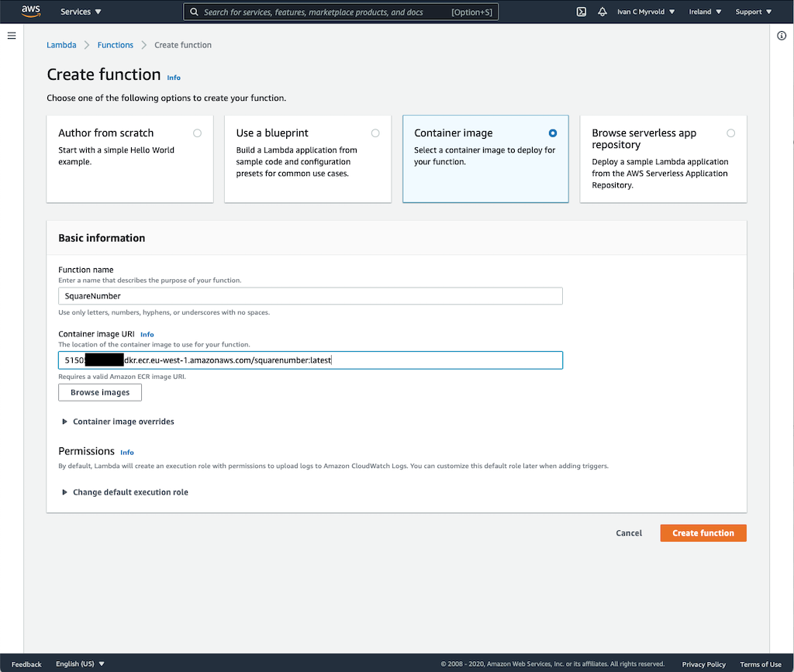794x672 pixels.
Task: Open the hamburger side navigation menu
Action: [12, 36]
